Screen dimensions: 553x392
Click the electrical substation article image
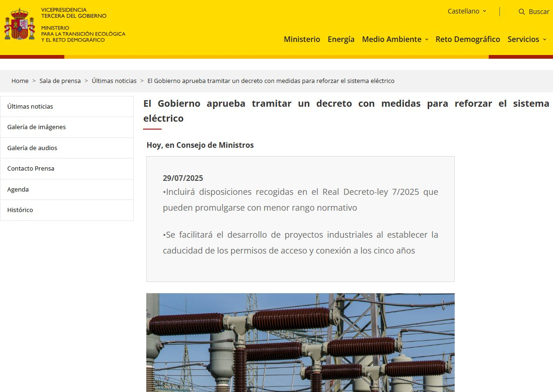pos(300,342)
